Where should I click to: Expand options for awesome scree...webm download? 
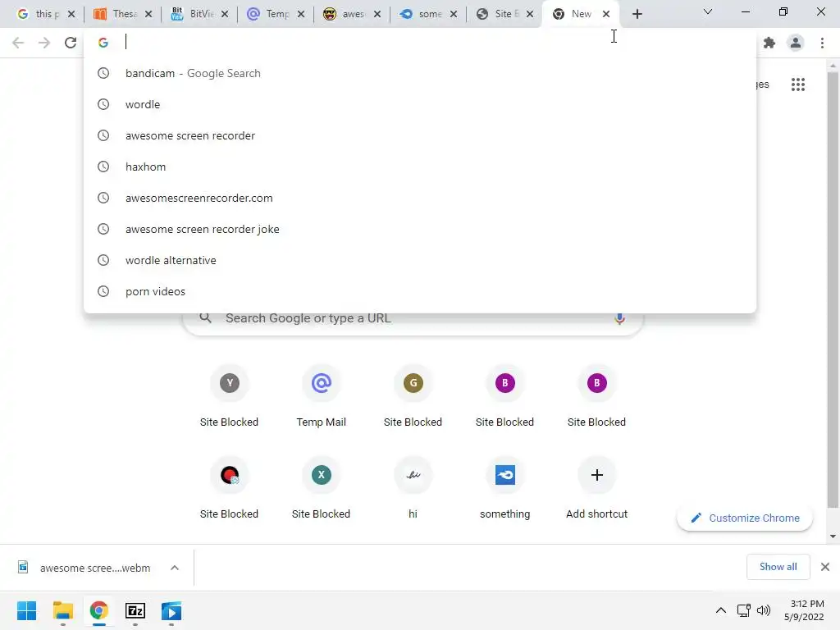[175, 568]
